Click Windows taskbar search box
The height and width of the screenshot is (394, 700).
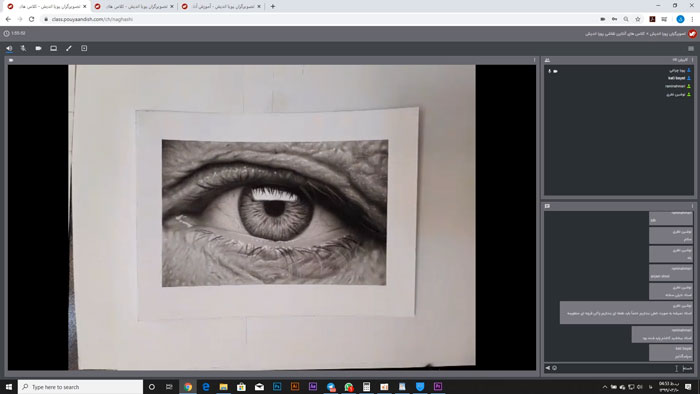(80, 387)
